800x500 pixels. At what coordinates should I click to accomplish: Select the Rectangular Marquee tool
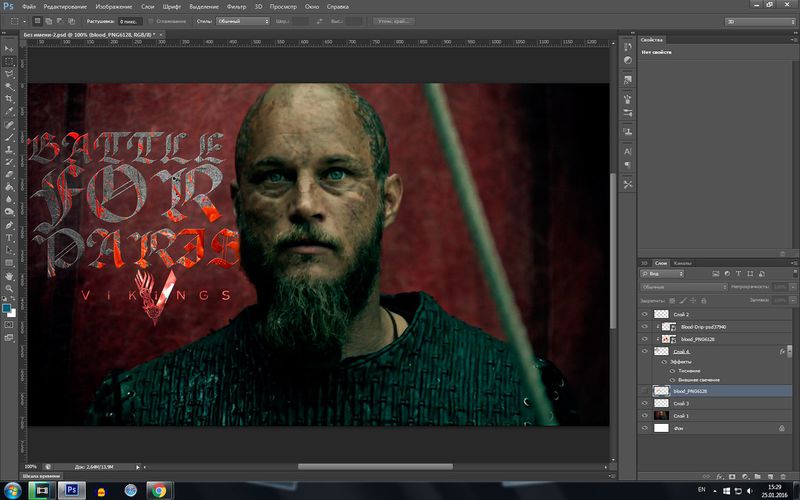pyautogui.click(x=9, y=61)
